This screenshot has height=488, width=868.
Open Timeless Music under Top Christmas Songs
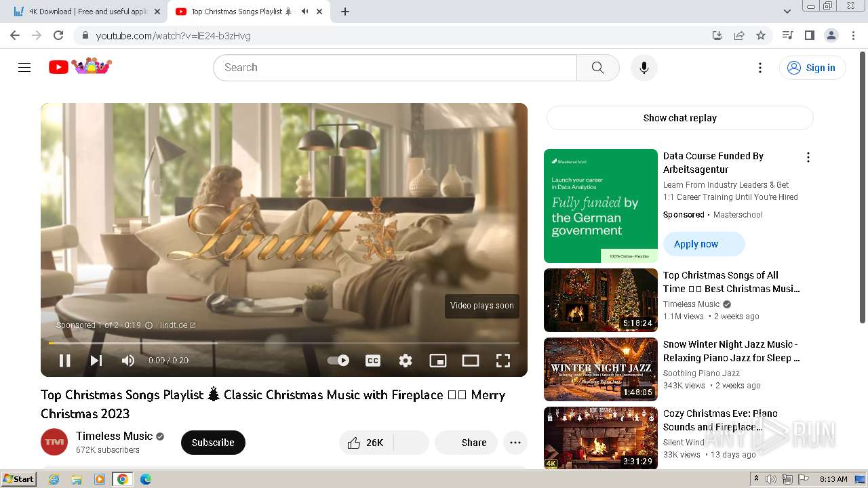[x=691, y=304]
